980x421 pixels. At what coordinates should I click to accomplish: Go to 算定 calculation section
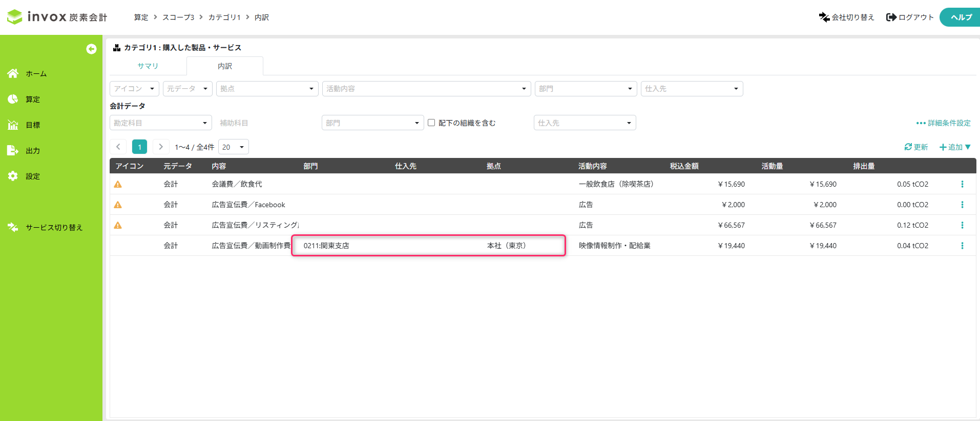pos(32,99)
